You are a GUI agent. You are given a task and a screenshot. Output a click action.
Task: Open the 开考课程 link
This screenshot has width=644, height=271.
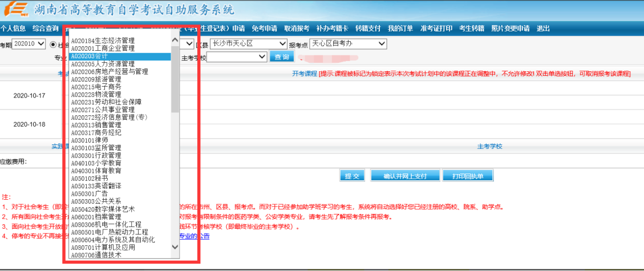(x=304, y=74)
